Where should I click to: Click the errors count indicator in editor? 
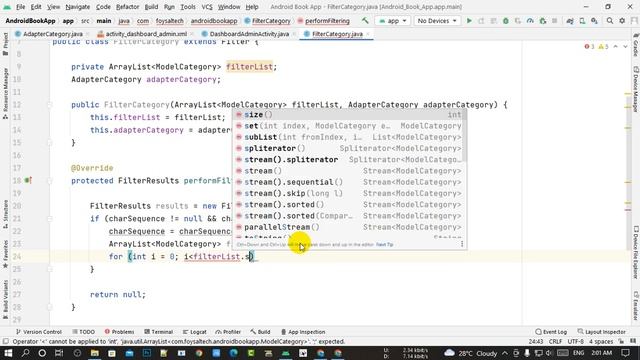point(589,47)
